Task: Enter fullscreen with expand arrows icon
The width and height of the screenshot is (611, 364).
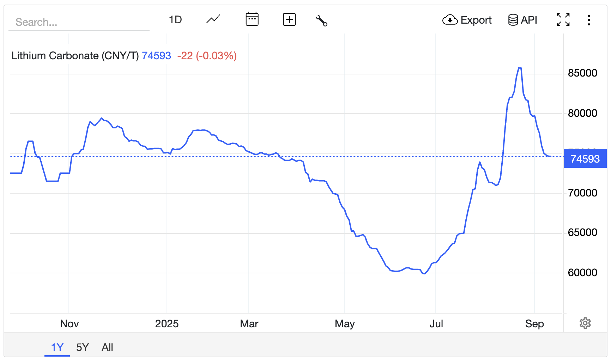Action: click(x=563, y=20)
